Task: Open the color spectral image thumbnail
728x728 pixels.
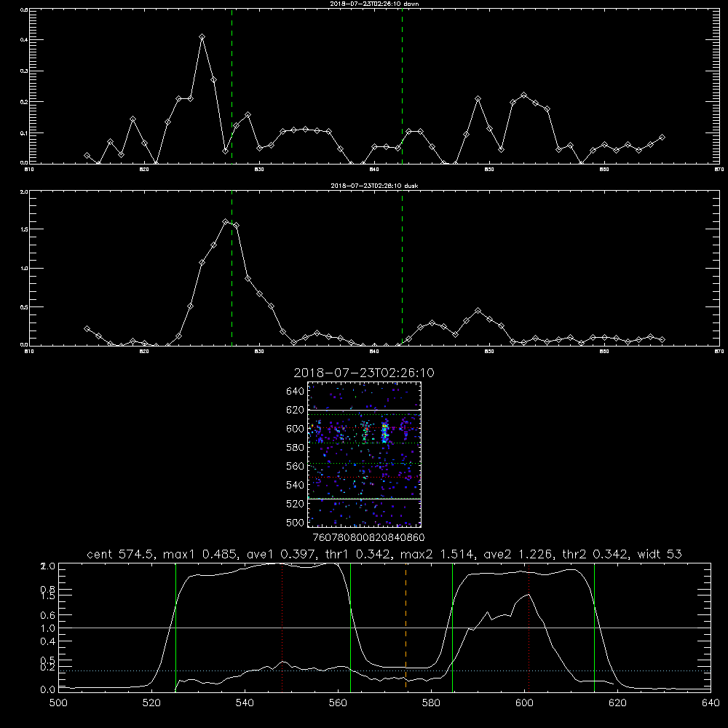Action: (x=365, y=454)
